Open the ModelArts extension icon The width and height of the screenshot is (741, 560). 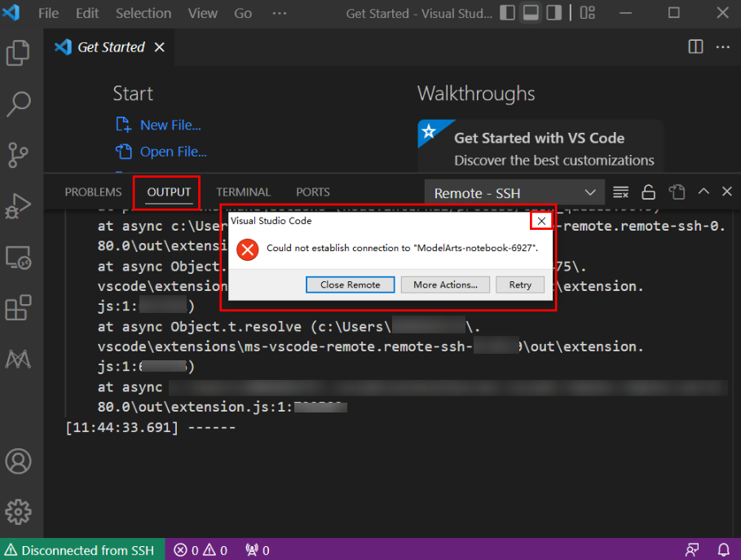click(x=18, y=359)
